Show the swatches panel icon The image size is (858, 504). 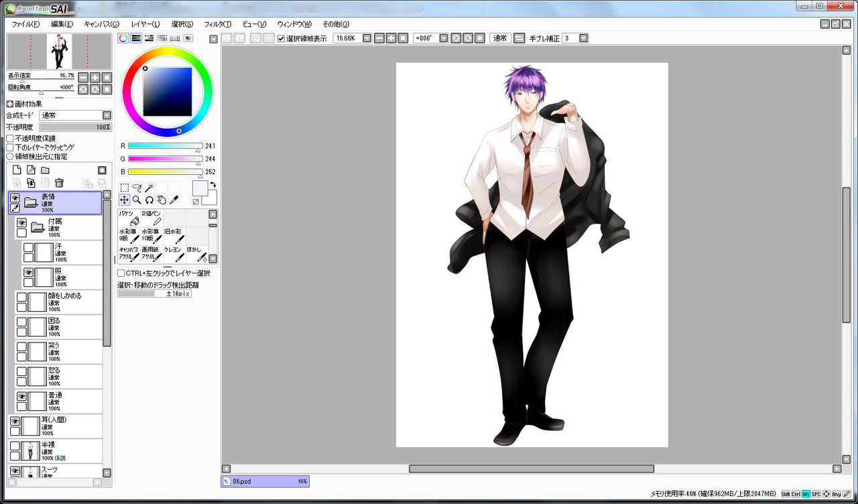point(175,38)
